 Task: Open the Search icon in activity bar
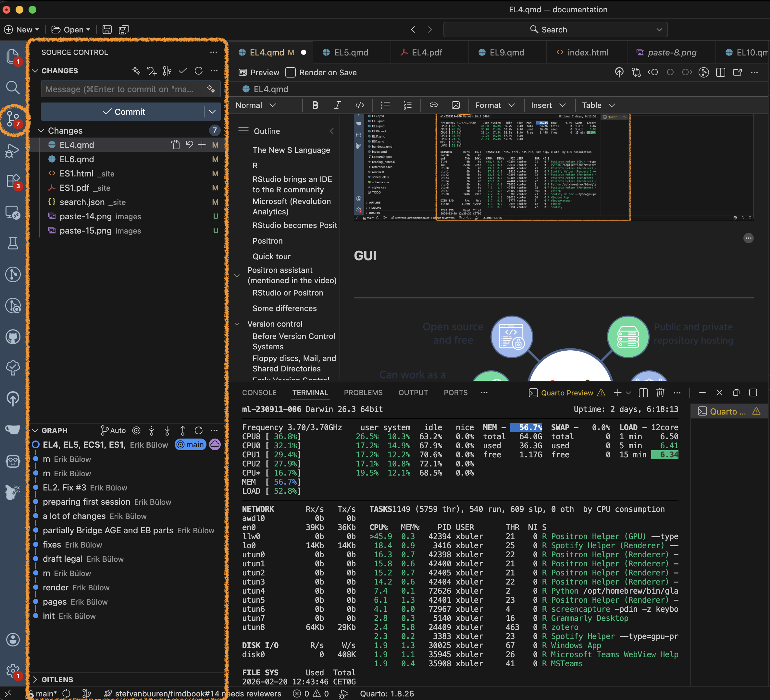coord(13,87)
